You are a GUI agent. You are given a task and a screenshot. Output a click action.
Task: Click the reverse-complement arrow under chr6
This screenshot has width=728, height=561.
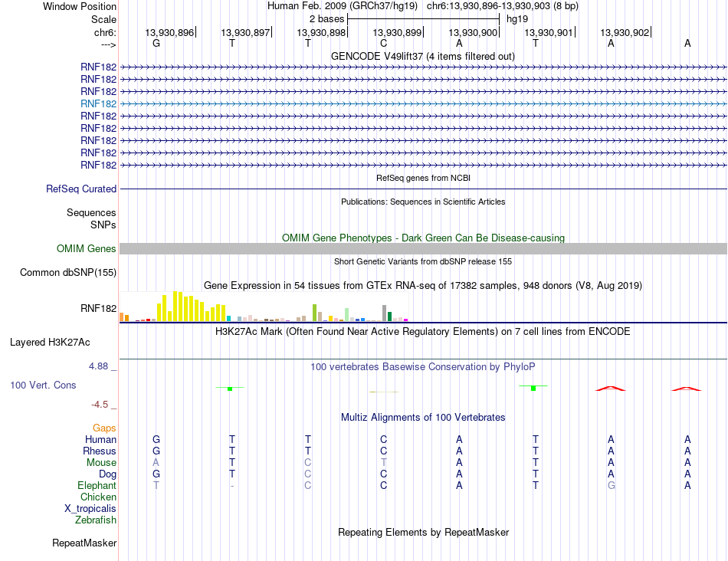click(108, 44)
